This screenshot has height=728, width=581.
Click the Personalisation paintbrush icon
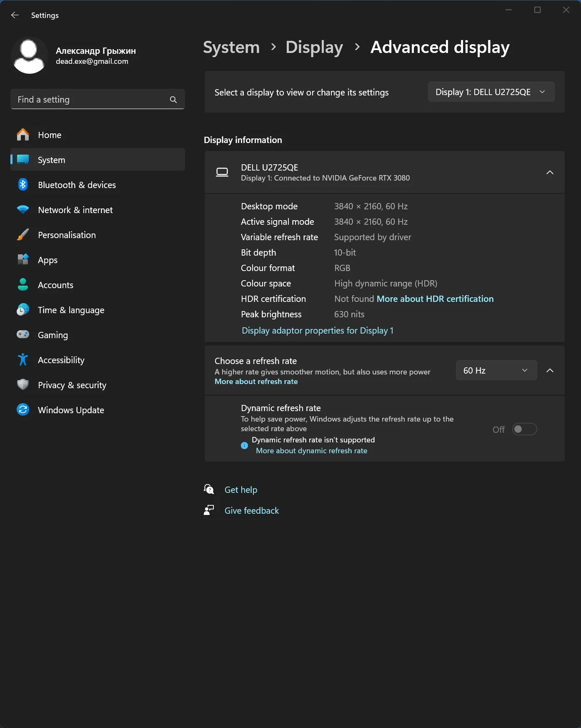click(23, 235)
